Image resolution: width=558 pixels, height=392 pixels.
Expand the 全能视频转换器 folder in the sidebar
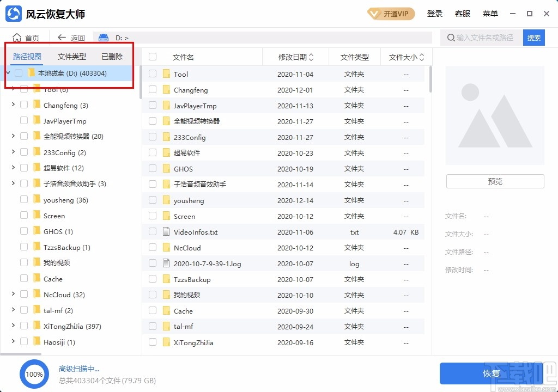click(13, 136)
